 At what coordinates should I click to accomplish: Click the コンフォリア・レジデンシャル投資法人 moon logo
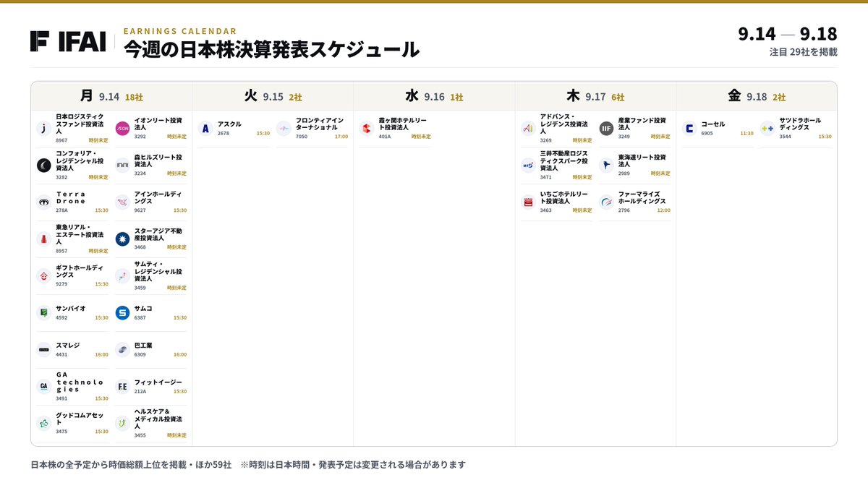click(x=44, y=166)
